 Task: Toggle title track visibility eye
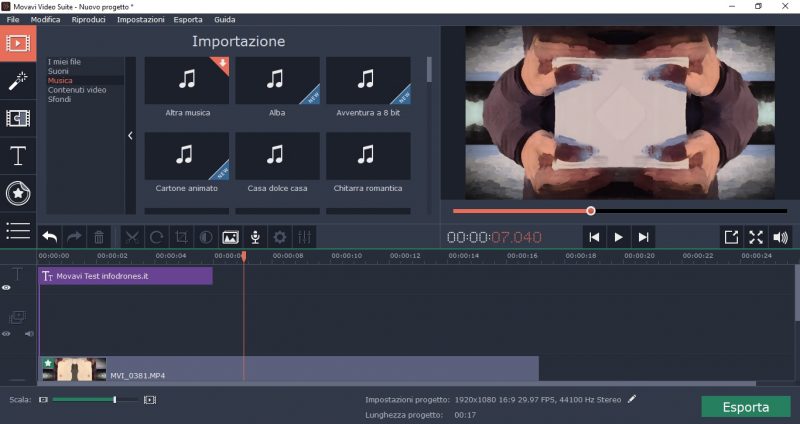pos(6,288)
